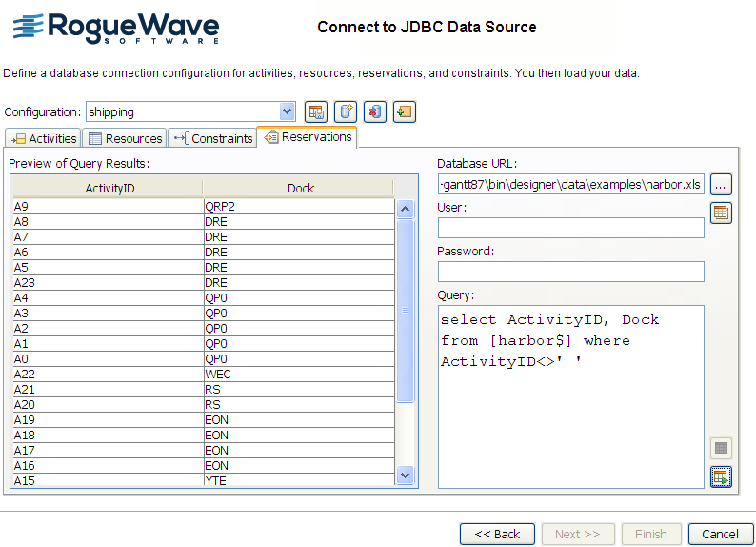Click into the User text field
The height and width of the screenshot is (547, 756).
point(570,228)
